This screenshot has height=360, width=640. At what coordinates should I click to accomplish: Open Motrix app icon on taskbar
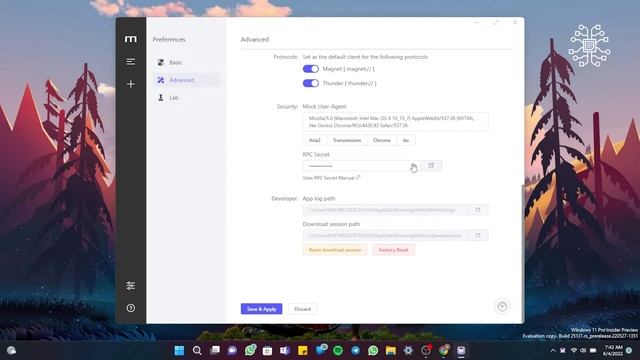pos(461,351)
